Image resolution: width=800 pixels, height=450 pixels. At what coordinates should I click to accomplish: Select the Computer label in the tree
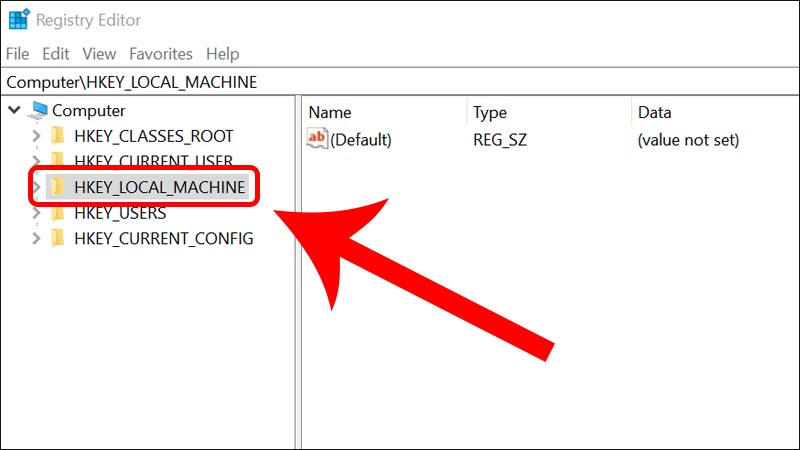(88, 111)
